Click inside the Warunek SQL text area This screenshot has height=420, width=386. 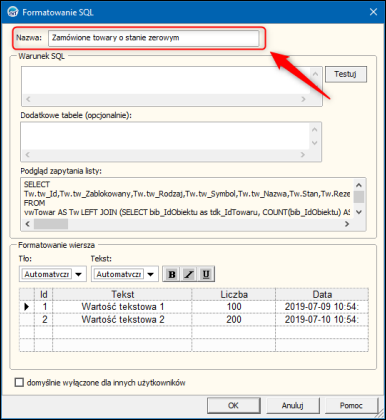(x=166, y=80)
